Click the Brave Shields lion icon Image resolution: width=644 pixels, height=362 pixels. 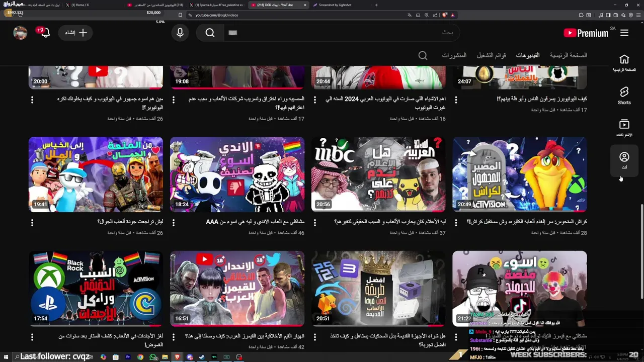pyautogui.click(x=445, y=15)
